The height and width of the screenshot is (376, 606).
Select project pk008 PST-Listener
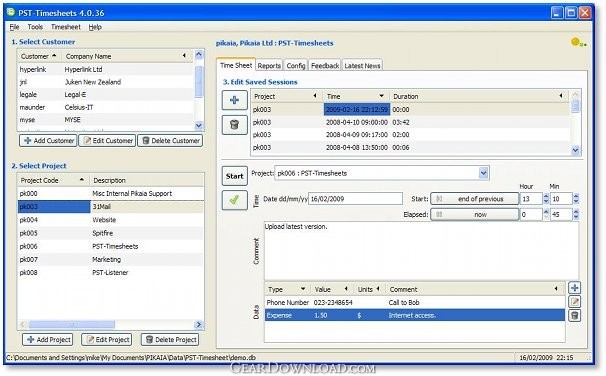111,273
